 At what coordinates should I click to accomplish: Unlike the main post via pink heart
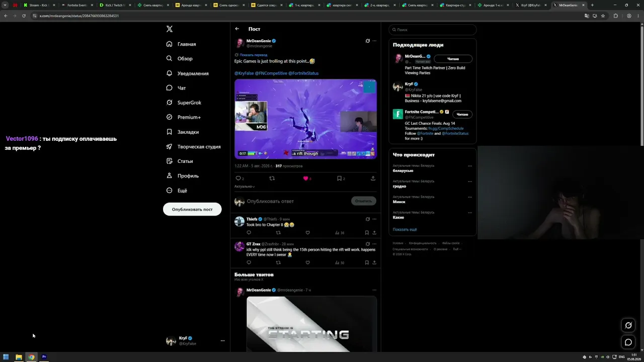click(306, 178)
